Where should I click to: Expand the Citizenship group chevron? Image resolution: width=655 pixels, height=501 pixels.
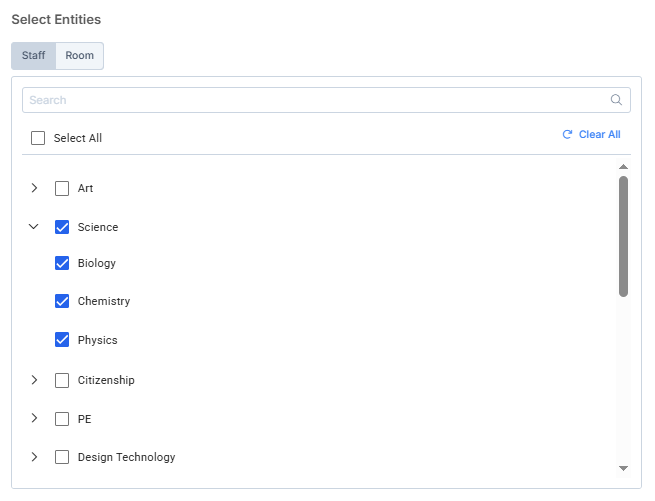(34, 380)
